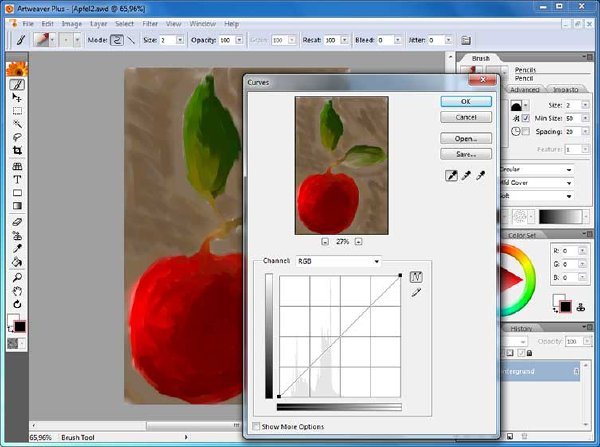600x447 pixels.
Task: Select the Paint Bucket fill tool
Action: (x=17, y=263)
